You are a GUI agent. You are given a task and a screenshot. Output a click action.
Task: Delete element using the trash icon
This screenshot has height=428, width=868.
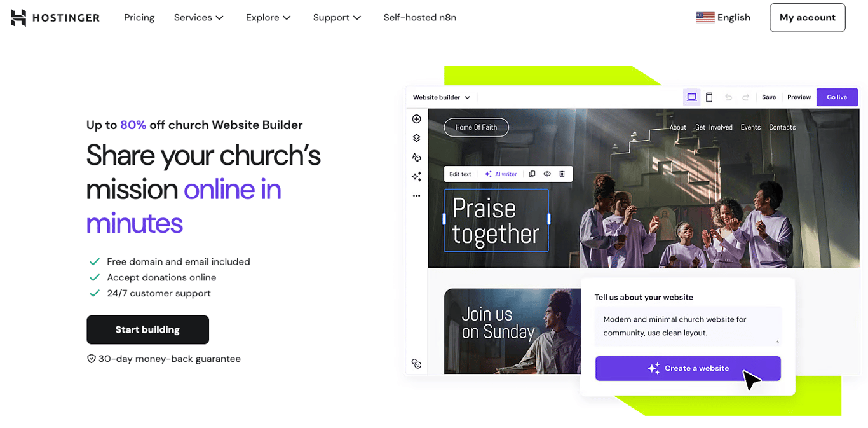[562, 174]
